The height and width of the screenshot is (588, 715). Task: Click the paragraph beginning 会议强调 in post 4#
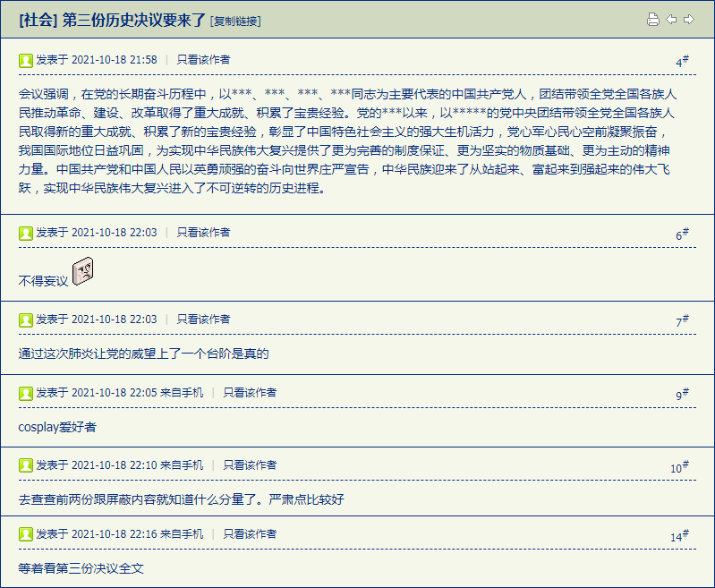347,141
